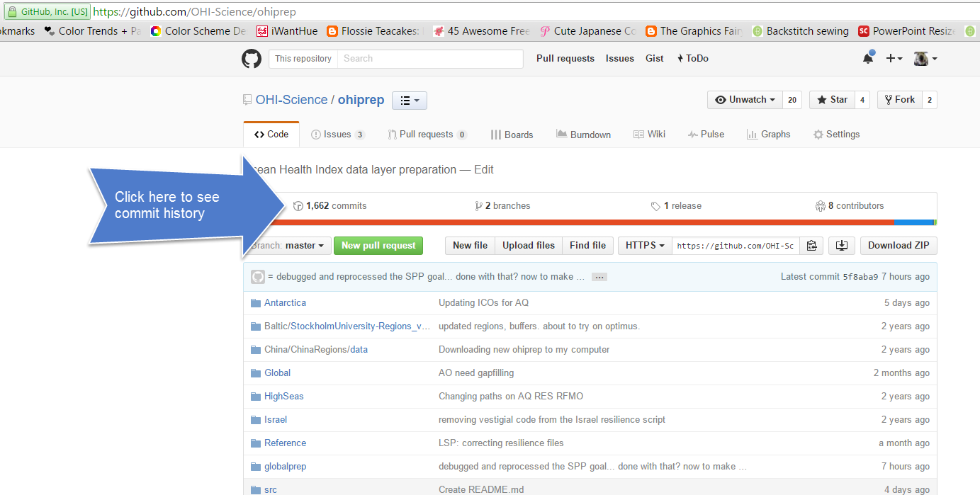The width and height of the screenshot is (980, 495).
Task: Open the OHI-Science organization link
Action: (x=291, y=100)
